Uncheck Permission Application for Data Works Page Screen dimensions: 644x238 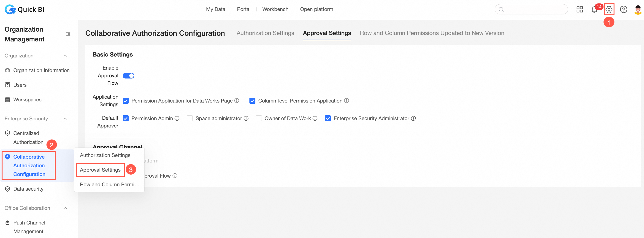click(x=125, y=101)
